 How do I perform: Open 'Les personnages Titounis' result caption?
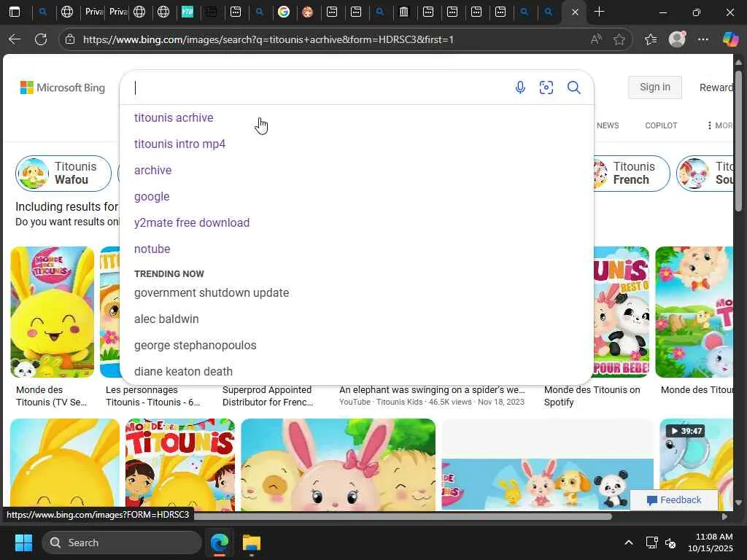tap(152, 396)
